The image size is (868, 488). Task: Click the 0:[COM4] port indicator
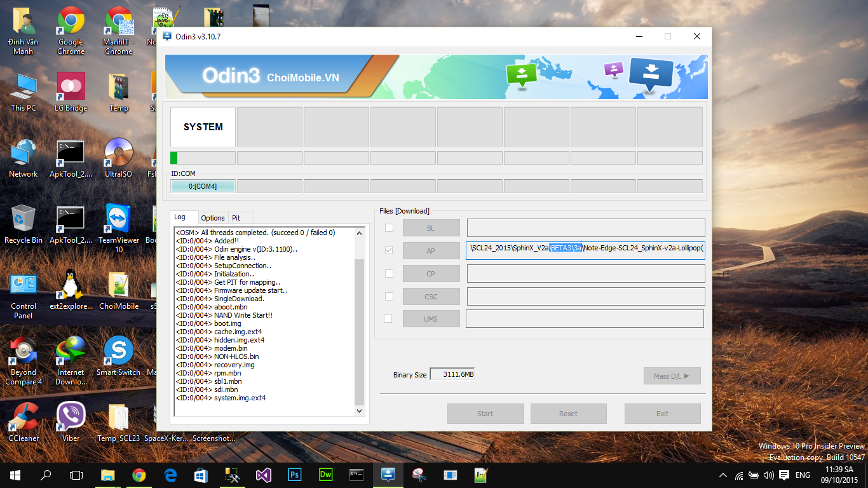pyautogui.click(x=203, y=186)
